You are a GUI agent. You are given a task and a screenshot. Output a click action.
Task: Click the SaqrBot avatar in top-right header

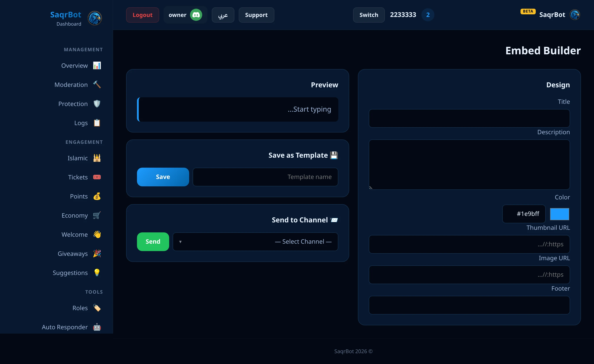tap(575, 15)
